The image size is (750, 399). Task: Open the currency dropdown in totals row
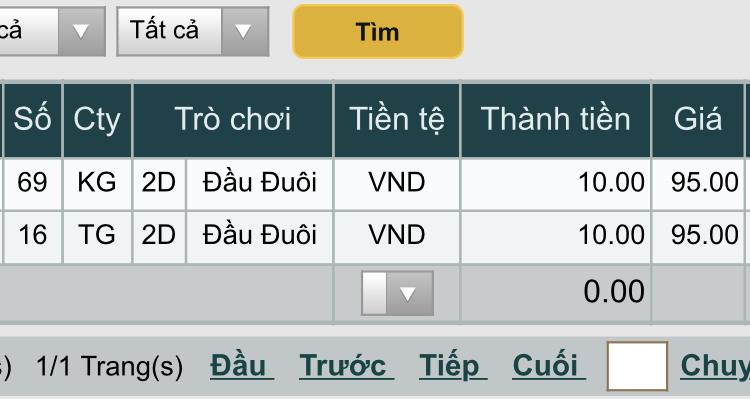[x=397, y=293]
